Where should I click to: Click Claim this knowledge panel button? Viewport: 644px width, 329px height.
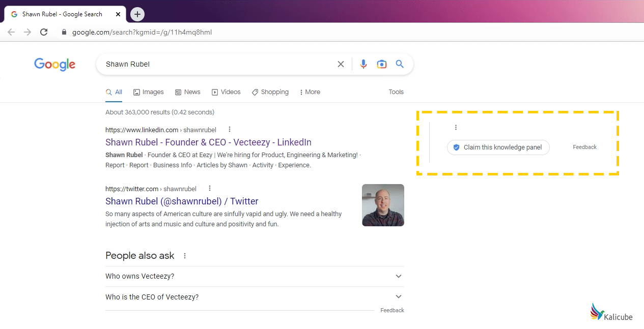[x=498, y=147]
